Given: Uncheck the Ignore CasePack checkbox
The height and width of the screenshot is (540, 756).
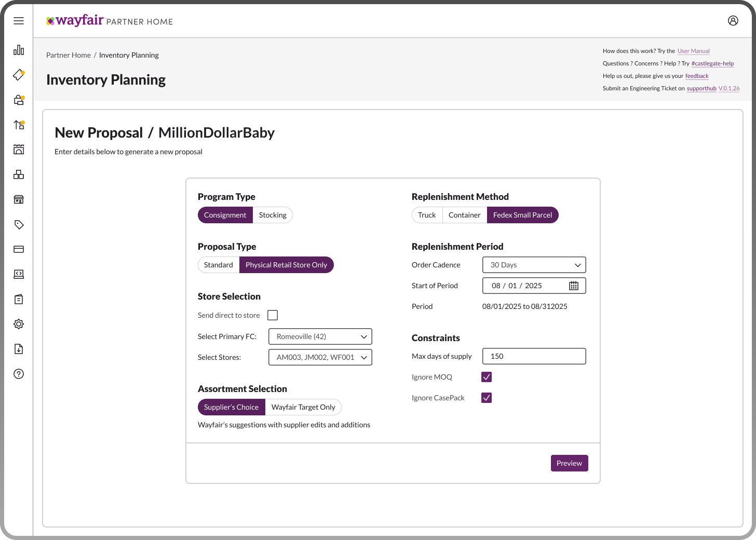Looking at the screenshot, I should 487,398.
